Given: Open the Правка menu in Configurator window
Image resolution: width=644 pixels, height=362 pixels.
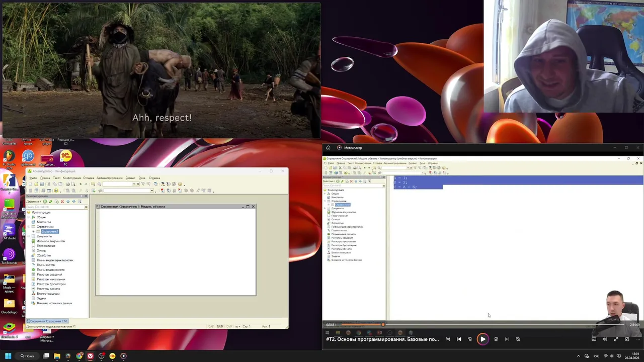Looking at the screenshot, I should (45, 178).
